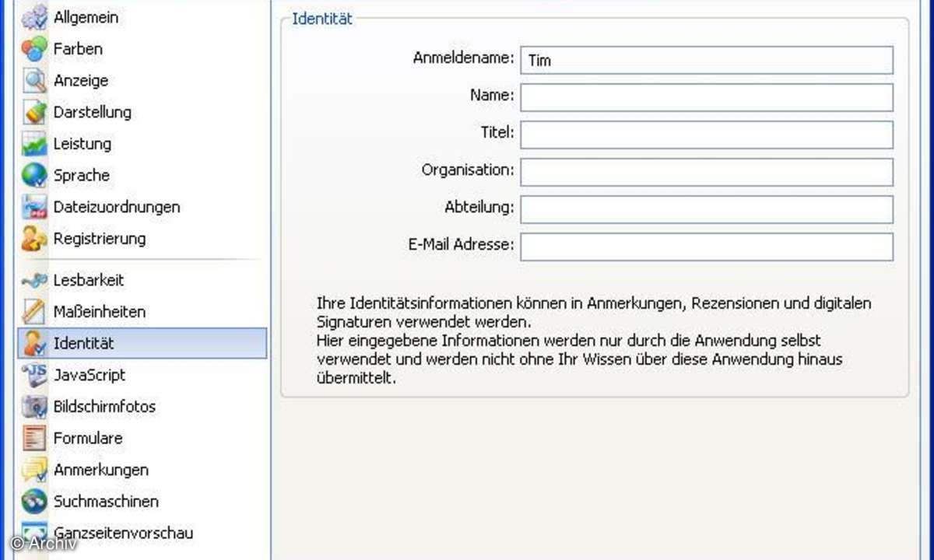
Task: Click the Lesbarkeit icon
Action: click(34, 280)
